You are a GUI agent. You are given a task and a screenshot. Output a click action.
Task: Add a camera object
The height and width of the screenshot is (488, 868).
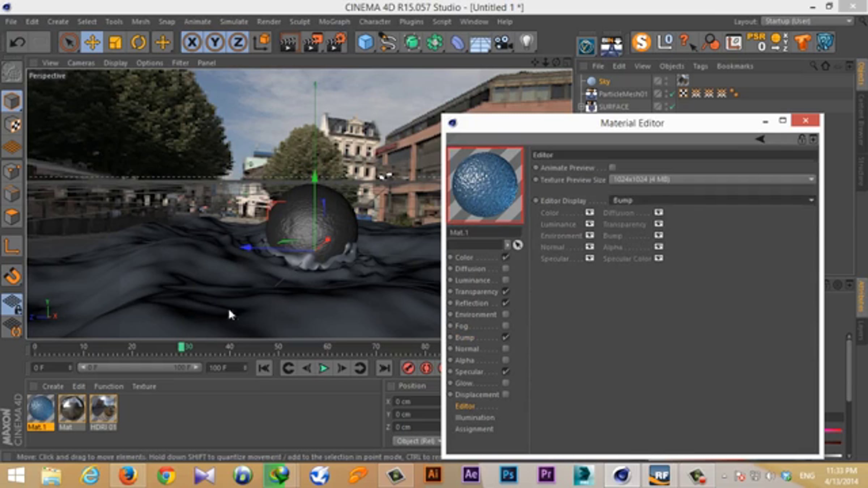503,42
